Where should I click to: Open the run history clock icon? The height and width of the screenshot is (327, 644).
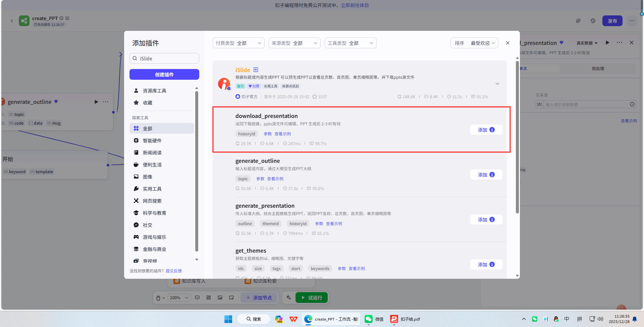click(593, 21)
